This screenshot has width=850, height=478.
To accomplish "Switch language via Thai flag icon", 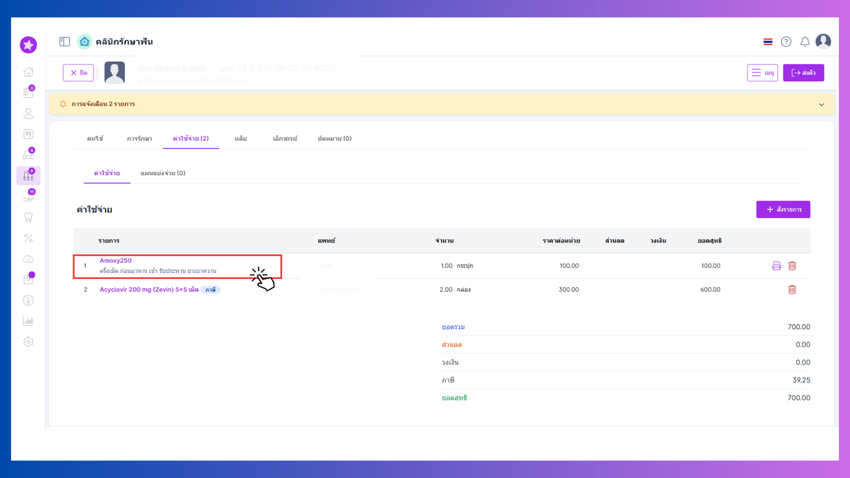I will pos(768,42).
